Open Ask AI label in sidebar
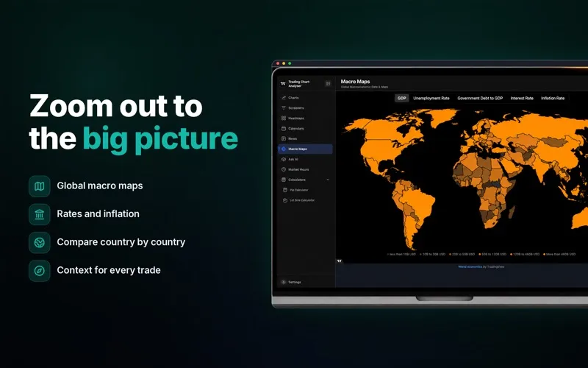Image resolution: width=588 pixels, height=368 pixels. [293, 159]
